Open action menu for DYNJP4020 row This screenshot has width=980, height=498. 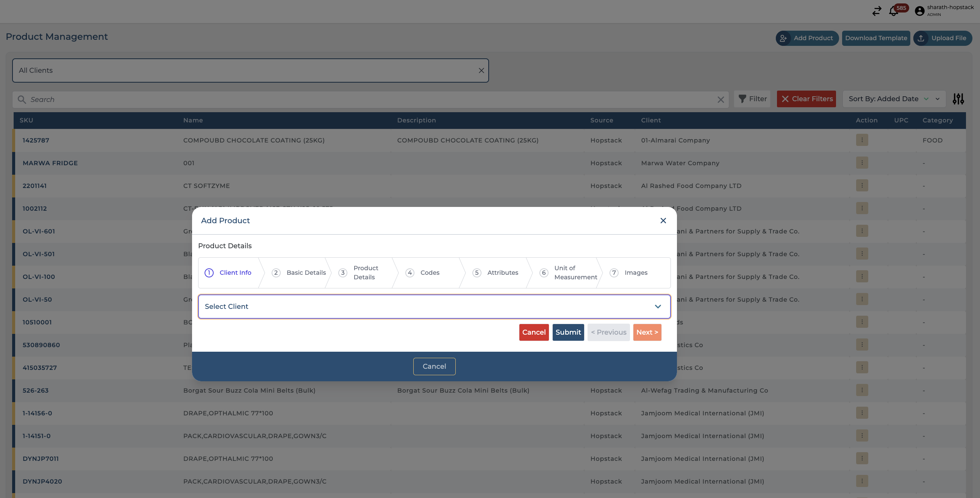point(862,481)
